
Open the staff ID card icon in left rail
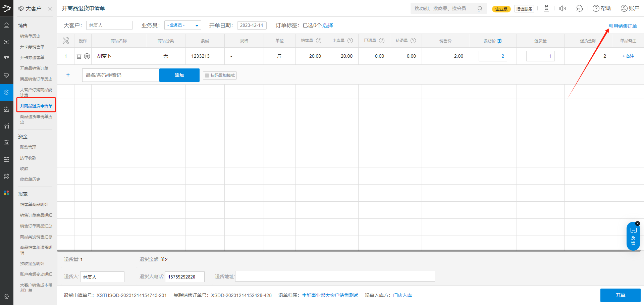coord(6,143)
